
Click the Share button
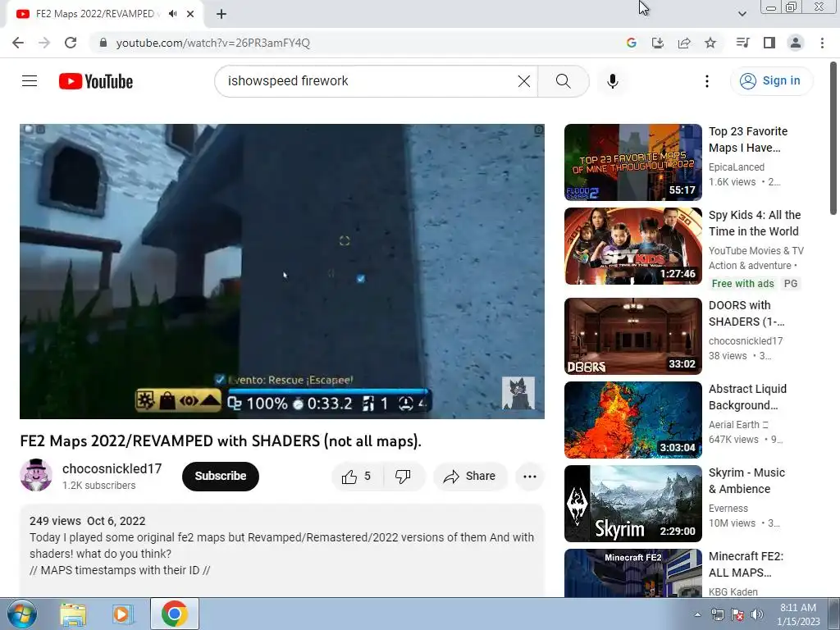[x=470, y=477]
